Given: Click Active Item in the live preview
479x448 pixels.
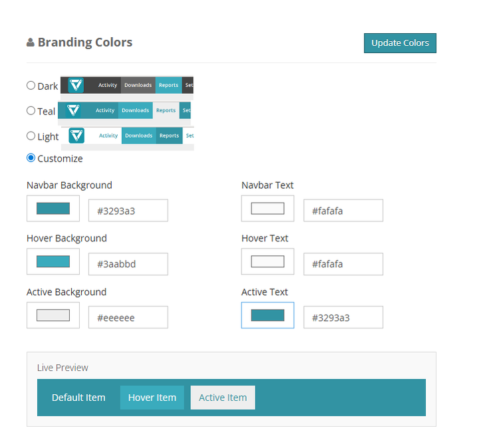Looking at the screenshot, I should tap(223, 397).
